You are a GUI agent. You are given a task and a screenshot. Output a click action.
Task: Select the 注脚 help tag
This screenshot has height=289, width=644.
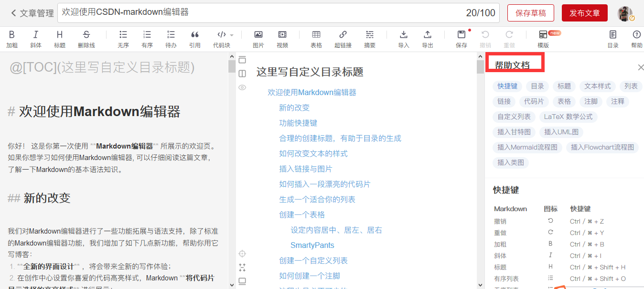pyautogui.click(x=591, y=101)
